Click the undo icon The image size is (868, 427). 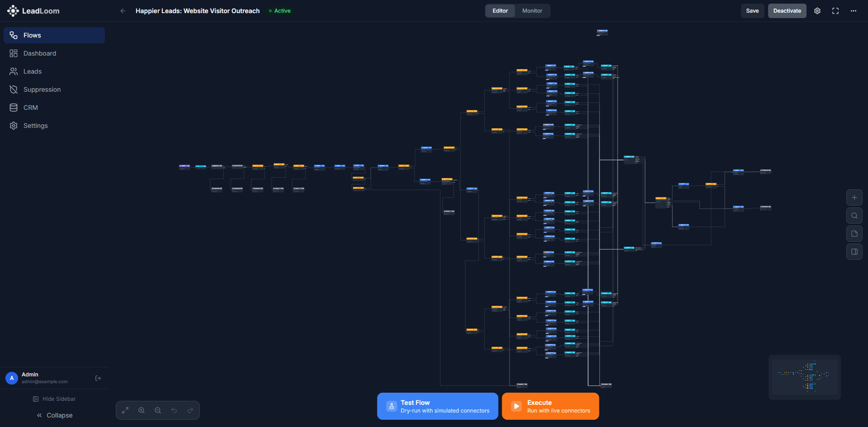click(174, 410)
